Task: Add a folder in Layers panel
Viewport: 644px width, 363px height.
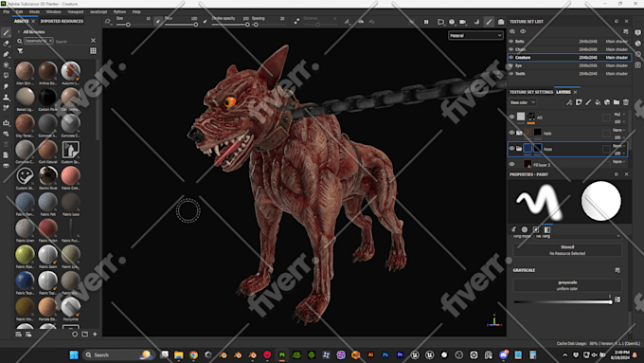Action: click(x=617, y=102)
